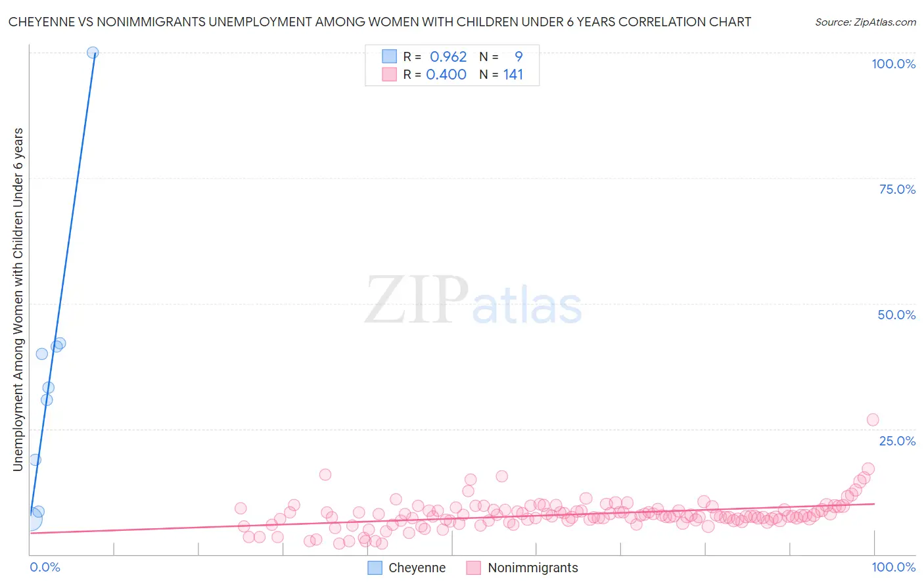Click the R = 0.962 correlation value
The width and height of the screenshot is (924, 586).
(435, 56)
